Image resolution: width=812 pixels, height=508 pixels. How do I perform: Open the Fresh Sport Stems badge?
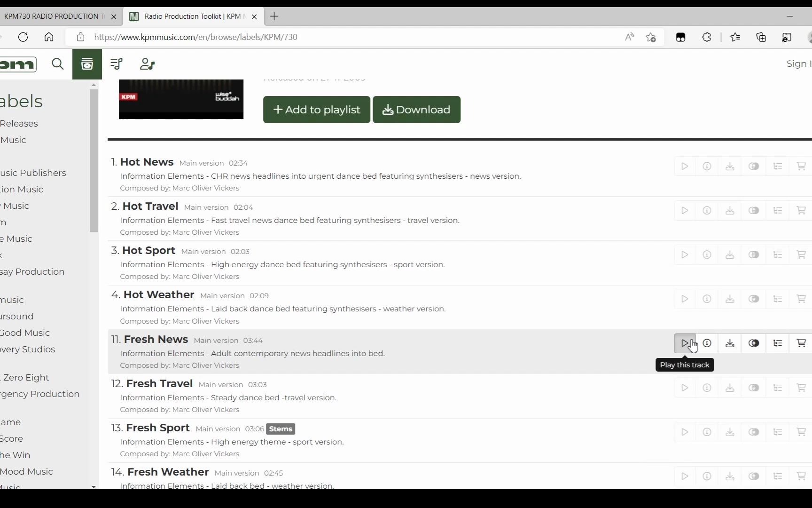[281, 429]
